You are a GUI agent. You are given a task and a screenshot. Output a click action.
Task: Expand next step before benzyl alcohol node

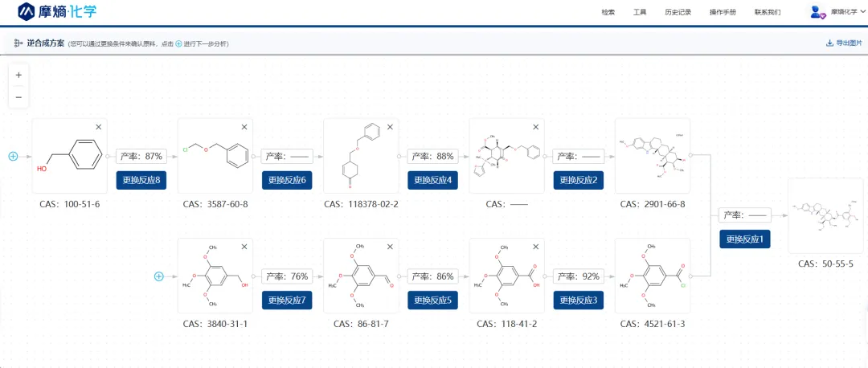(x=13, y=156)
